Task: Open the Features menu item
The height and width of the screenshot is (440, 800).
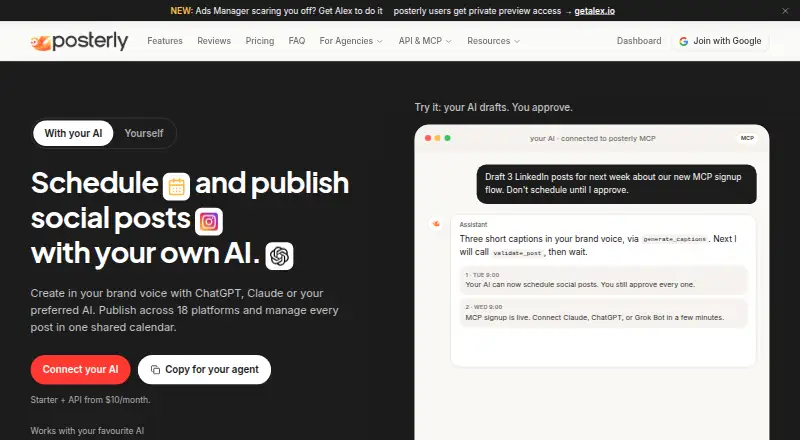Action: 165,41
